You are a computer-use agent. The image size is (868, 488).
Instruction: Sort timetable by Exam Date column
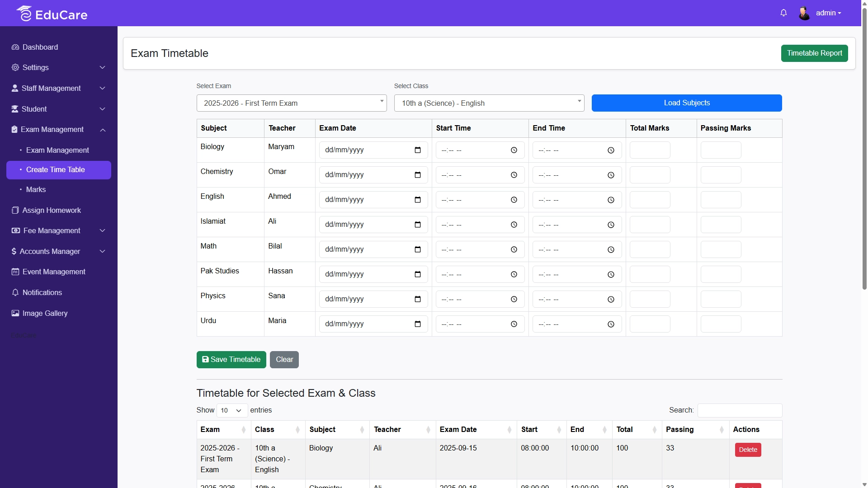pyautogui.click(x=476, y=430)
